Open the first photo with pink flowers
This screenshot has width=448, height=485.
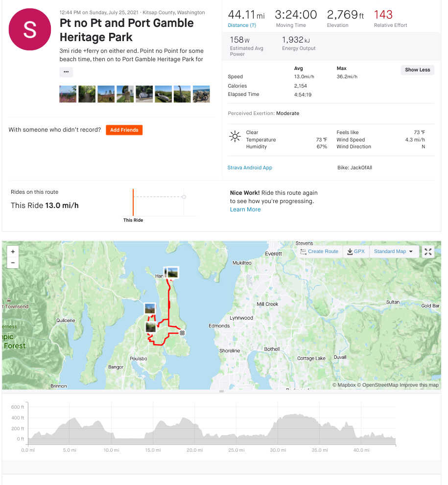(68, 94)
